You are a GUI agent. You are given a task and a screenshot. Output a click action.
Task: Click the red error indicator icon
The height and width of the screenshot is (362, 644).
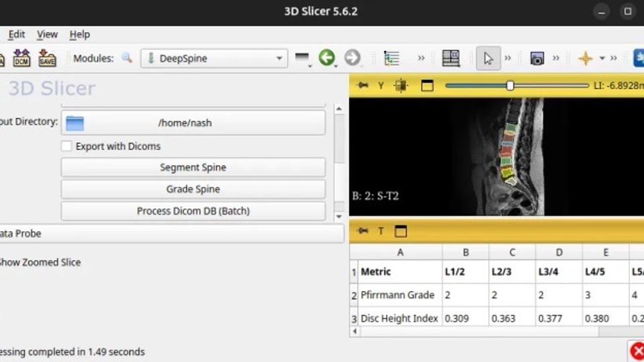(x=636, y=351)
